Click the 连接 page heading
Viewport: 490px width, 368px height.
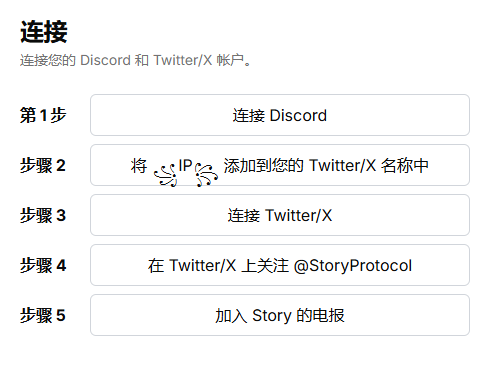tap(44, 32)
